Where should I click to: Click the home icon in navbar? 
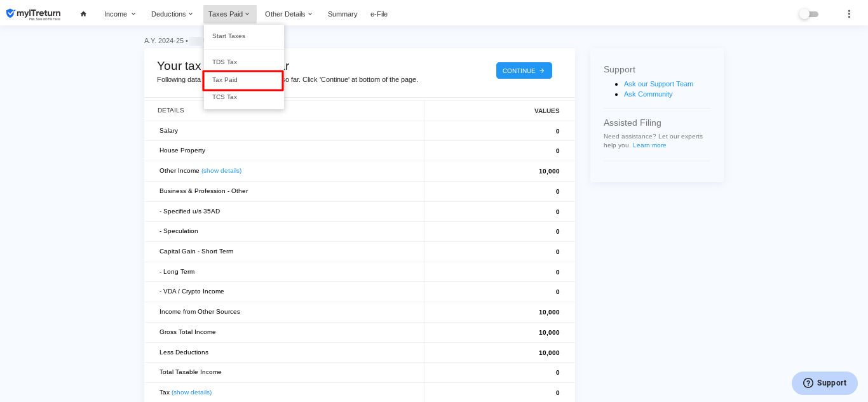[x=83, y=14]
